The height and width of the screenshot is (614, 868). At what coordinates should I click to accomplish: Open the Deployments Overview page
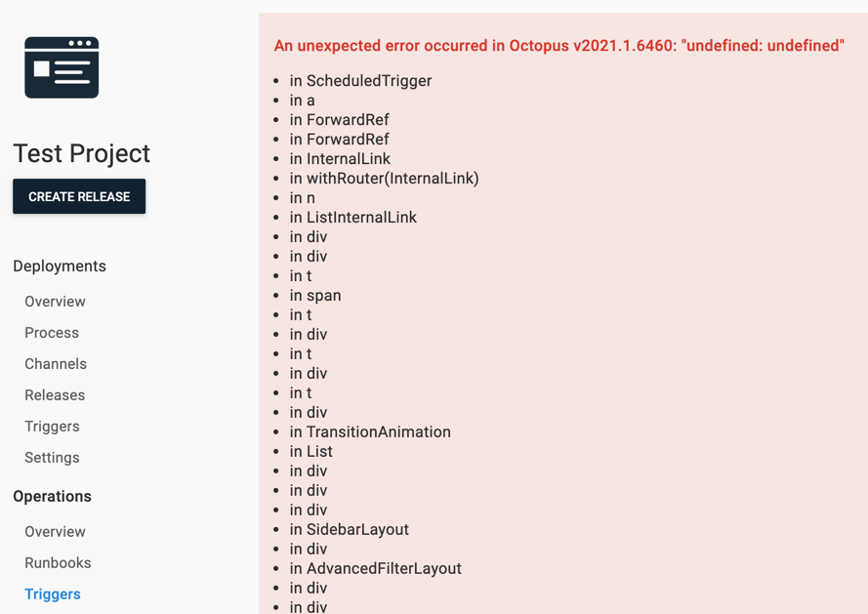click(55, 301)
